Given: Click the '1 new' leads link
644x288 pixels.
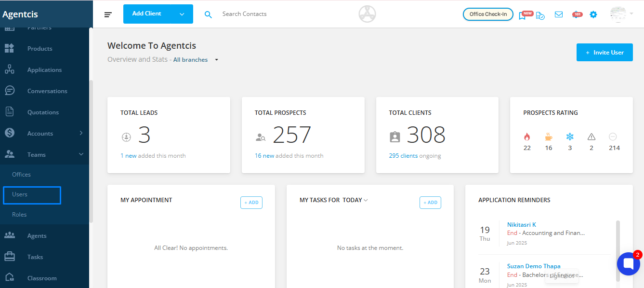Looking at the screenshot, I should 129,156.
